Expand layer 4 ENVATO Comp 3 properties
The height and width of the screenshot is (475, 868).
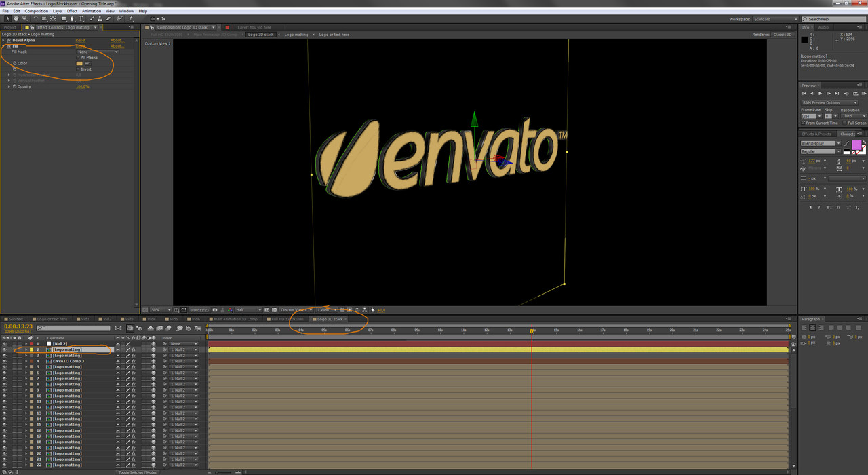pyautogui.click(x=26, y=361)
